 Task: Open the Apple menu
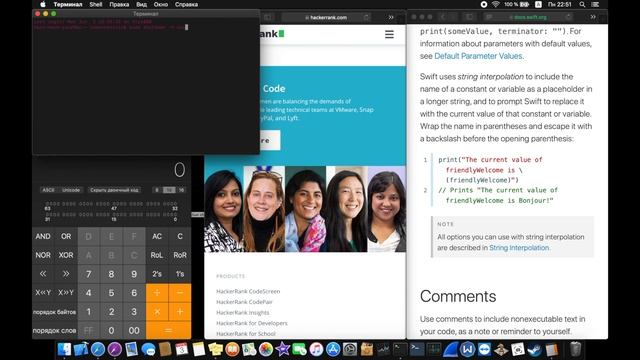[43, 4]
